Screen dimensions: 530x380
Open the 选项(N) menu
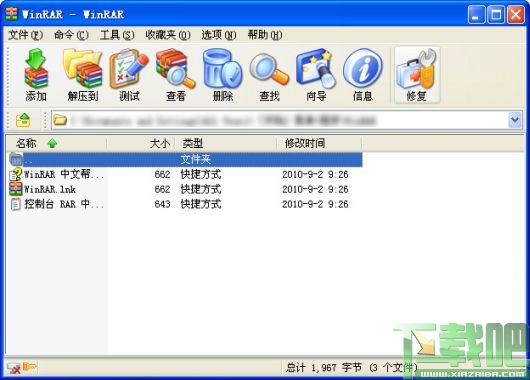pos(219,35)
